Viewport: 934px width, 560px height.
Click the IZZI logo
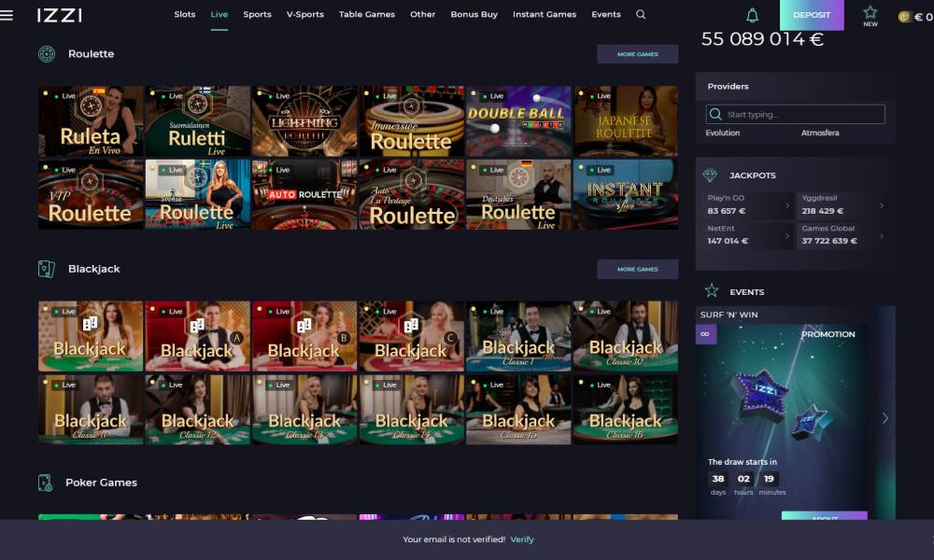point(60,15)
